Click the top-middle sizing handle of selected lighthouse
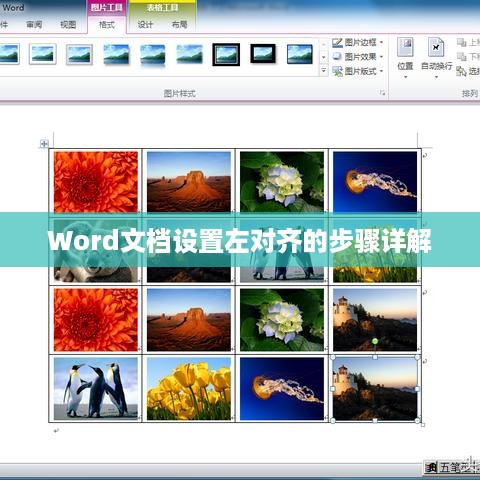 375,357
